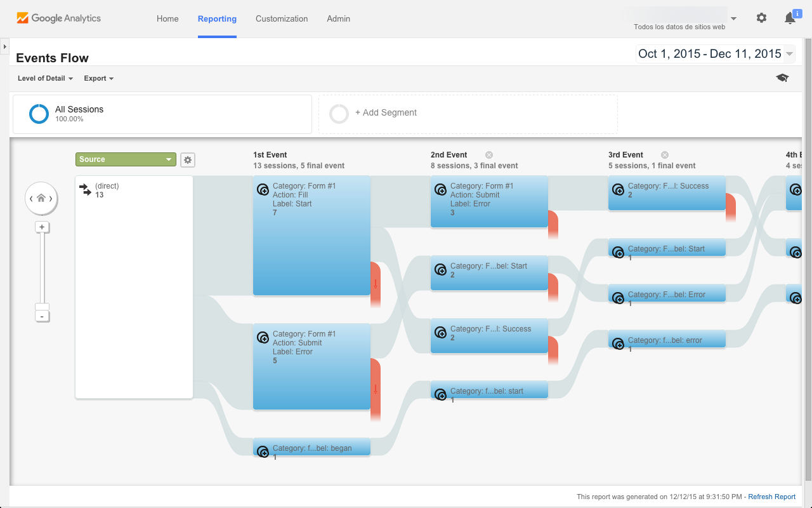Open the Export menu

(98, 78)
